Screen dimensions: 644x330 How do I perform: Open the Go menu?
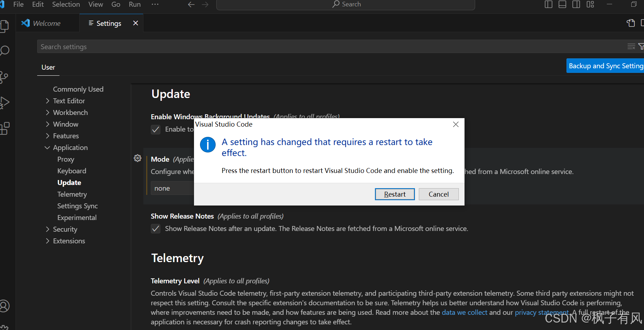tap(116, 4)
